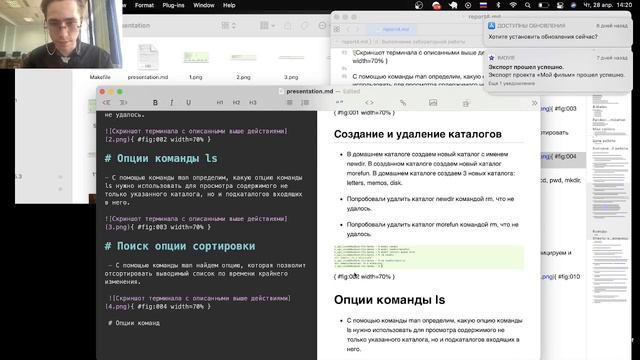Insert an image with the picture icon
Viewport: 640px width, 360px height.
(x=433, y=103)
